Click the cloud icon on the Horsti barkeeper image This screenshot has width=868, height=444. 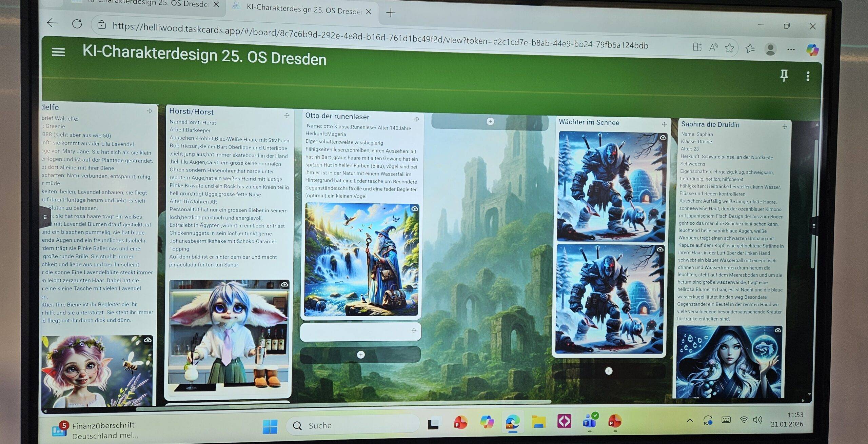click(x=284, y=284)
